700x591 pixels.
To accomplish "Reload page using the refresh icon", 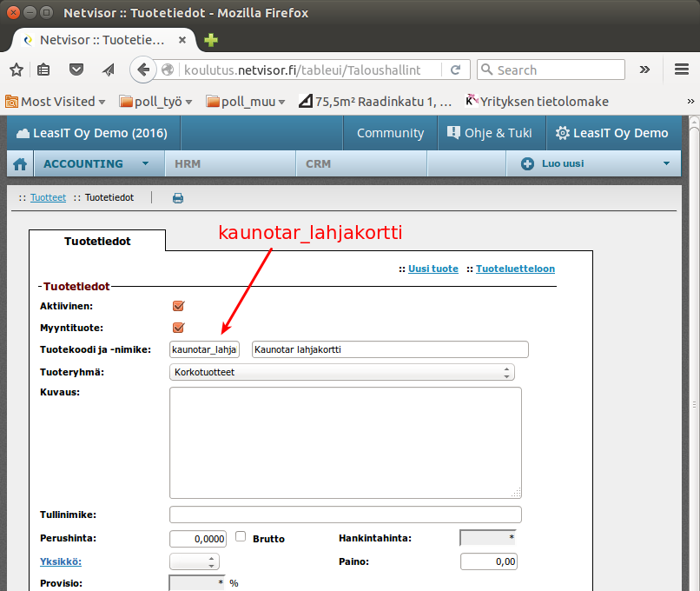I will (x=455, y=70).
